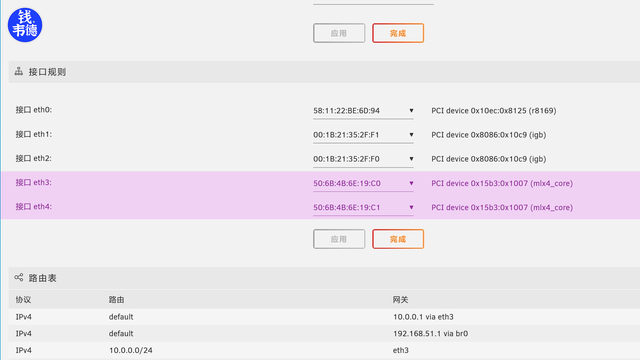Click 应用 button below interface rules
The width and height of the screenshot is (640, 360).
tap(339, 239)
